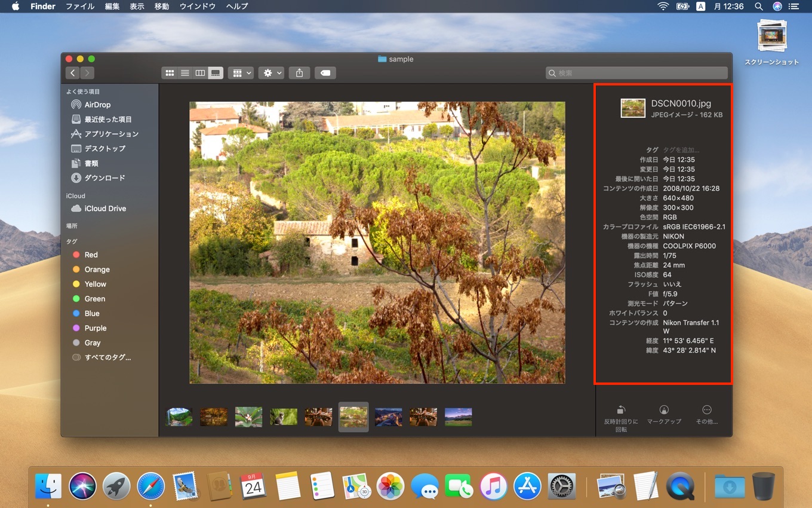Switch to gallery view
Image resolution: width=812 pixels, height=508 pixels.
pyautogui.click(x=216, y=73)
